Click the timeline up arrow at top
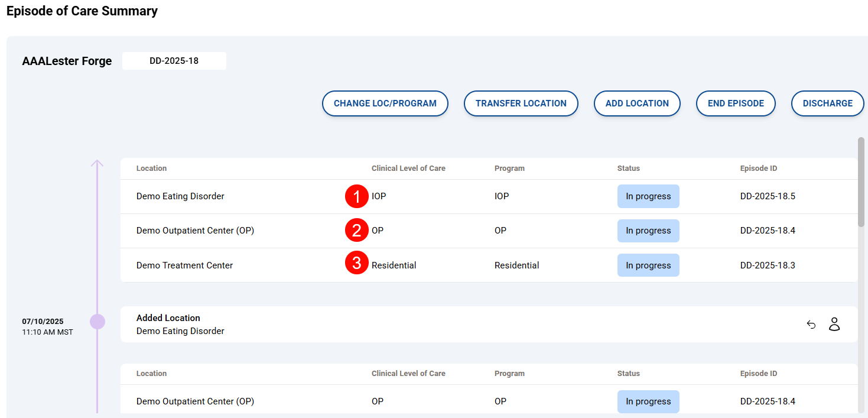Image resolution: width=868 pixels, height=418 pixels. pyautogui.click(x=97, y=163)
